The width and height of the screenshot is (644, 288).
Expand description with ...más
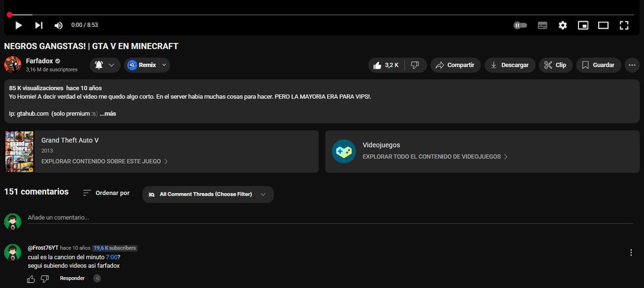(108, 114)
